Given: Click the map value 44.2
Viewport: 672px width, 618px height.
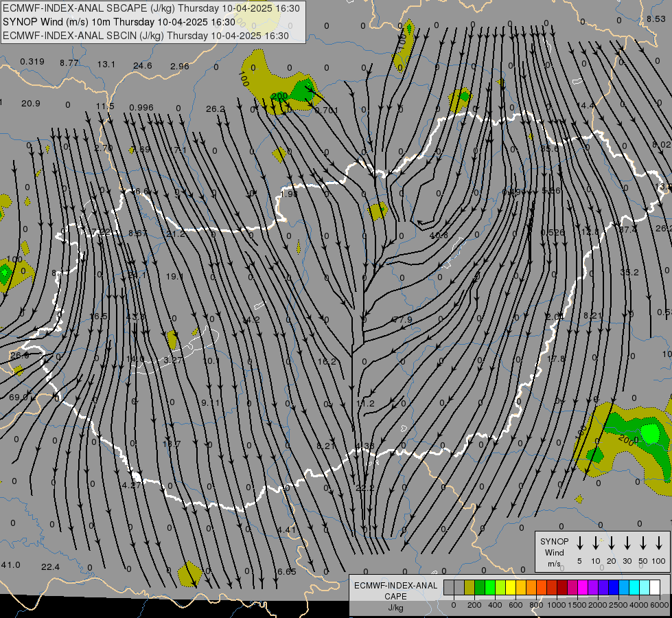Looking at the screenshot, I should pyautogui.click(x=251, y=319).
